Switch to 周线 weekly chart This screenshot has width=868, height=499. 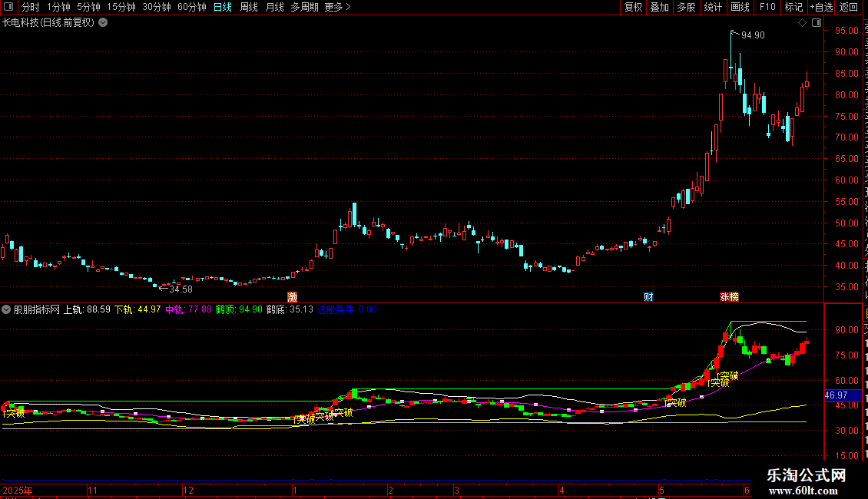coord(249,7)
